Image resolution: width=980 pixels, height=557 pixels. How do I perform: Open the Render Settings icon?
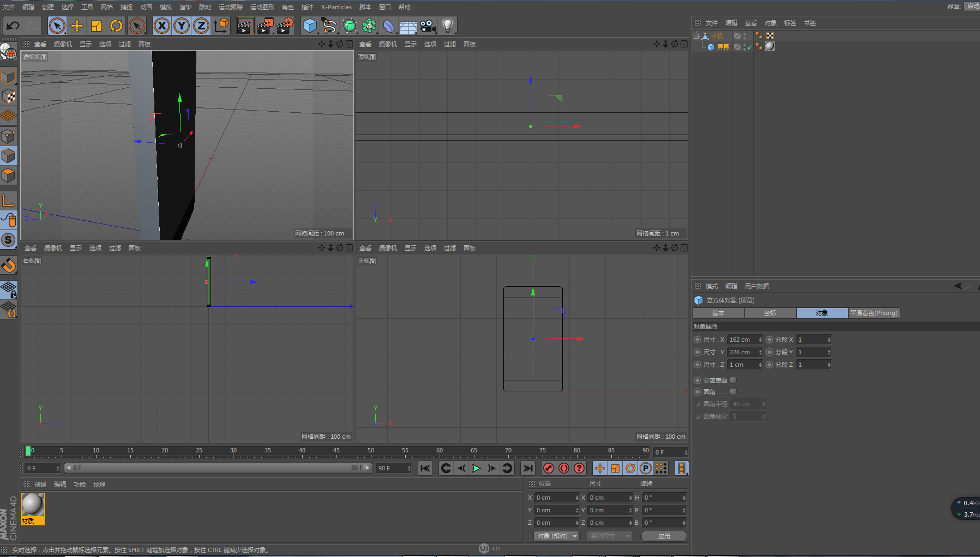(x=284, y=26)
